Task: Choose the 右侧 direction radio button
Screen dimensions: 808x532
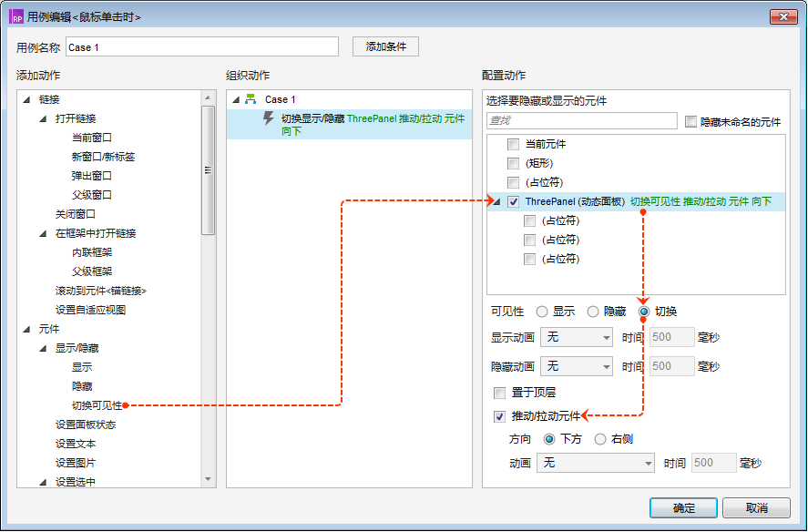Action: [x=599, y=439]
